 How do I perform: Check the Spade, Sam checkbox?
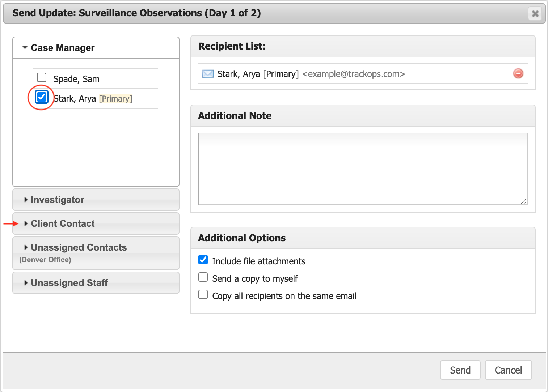(x=41, y=77)
